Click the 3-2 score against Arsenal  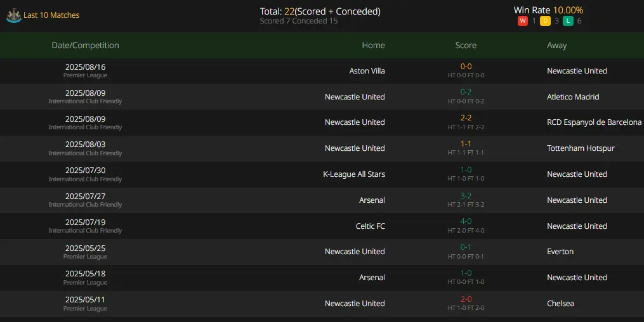click(466, 196)
